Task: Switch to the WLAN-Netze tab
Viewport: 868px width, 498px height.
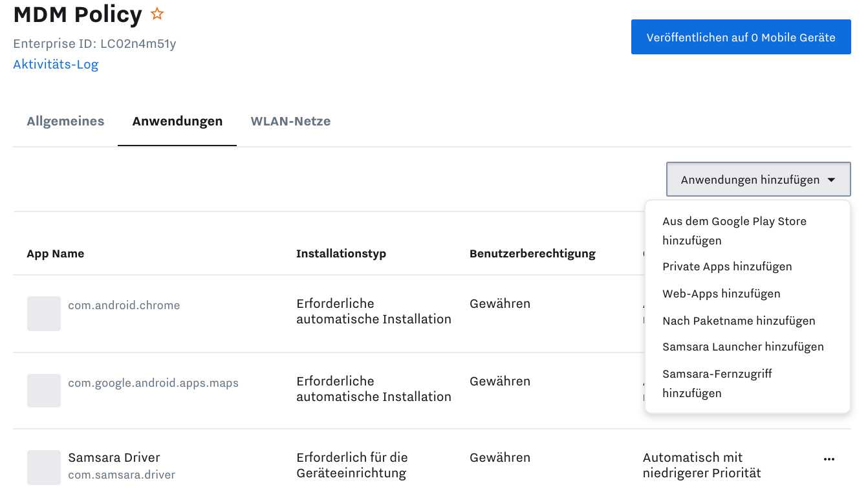Action: coord(290,122)
